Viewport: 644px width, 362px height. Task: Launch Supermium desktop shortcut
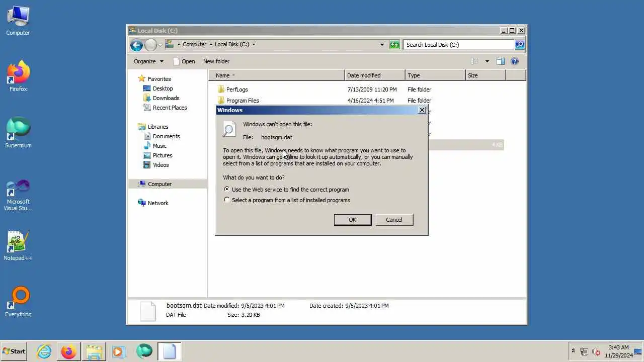[18, 133]
